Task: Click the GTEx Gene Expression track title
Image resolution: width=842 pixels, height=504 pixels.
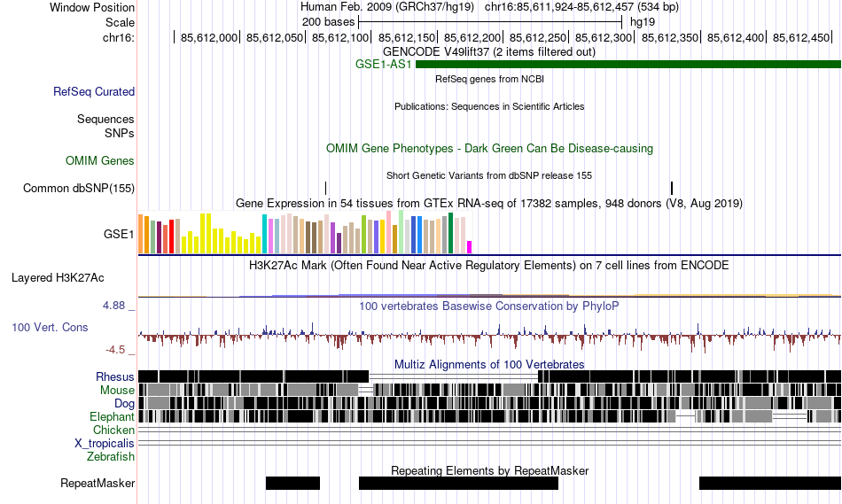Action: pyautogui.click(x=489, y=204)
